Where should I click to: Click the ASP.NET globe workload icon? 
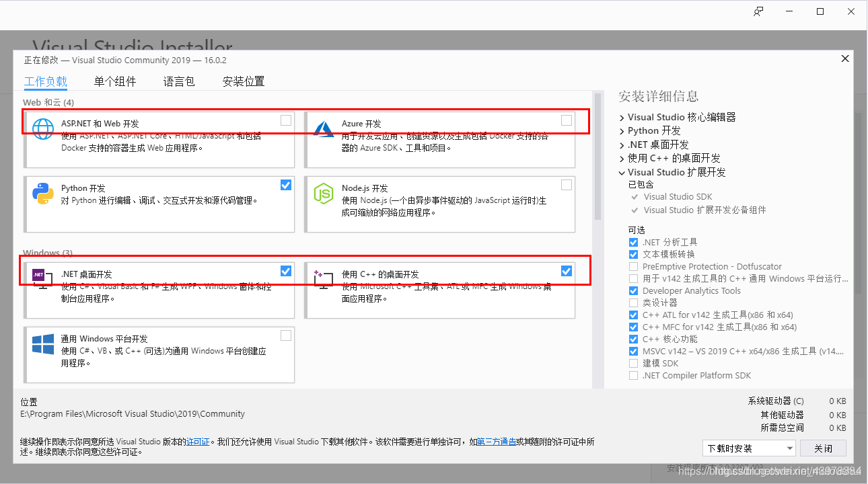coord(43,128)
